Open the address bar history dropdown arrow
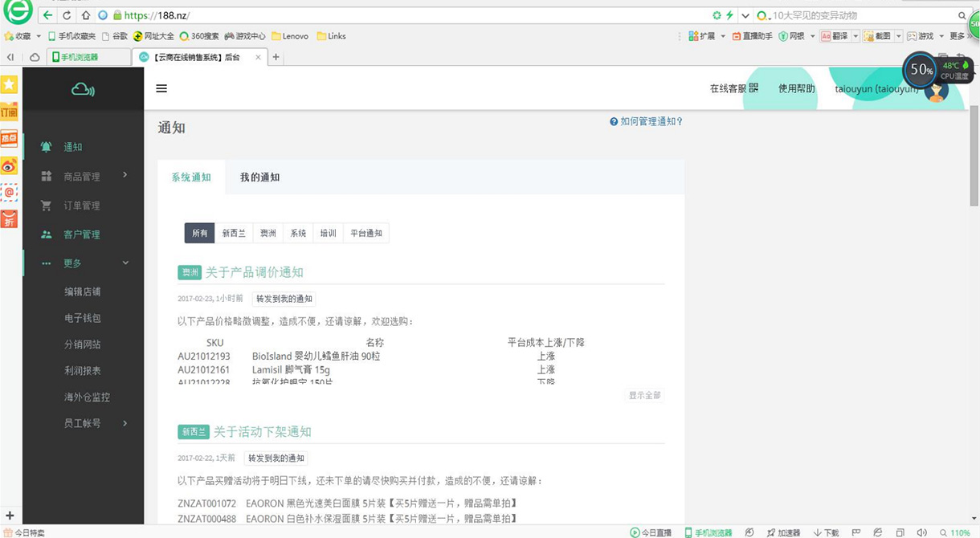This screenshot has height=538, width=980. pos(745,15)
